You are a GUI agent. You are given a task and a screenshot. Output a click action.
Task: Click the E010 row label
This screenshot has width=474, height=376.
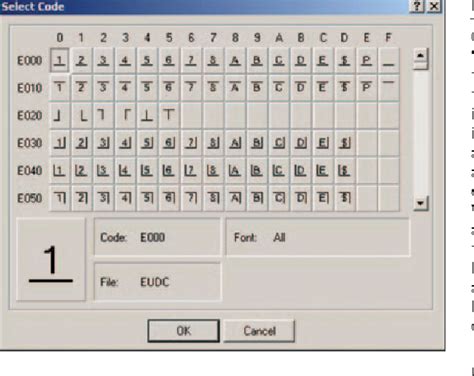click(x=30, y=88)
